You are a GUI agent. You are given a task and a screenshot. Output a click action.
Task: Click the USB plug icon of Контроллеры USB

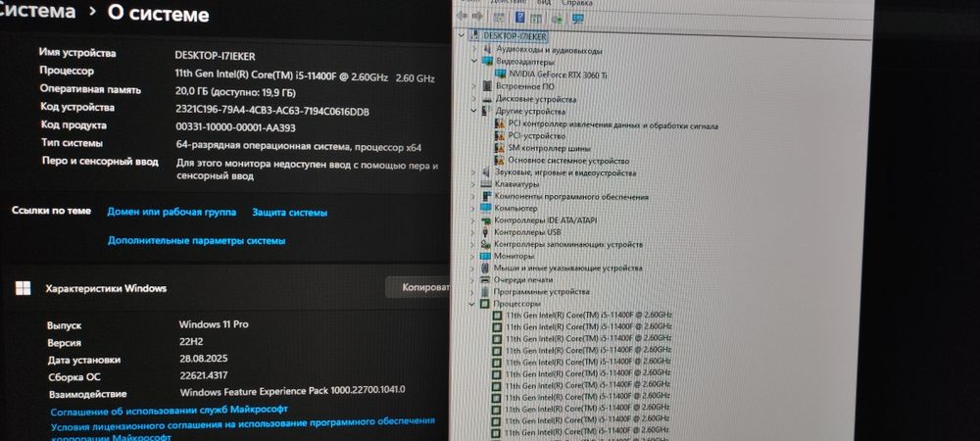pos(486,232)
